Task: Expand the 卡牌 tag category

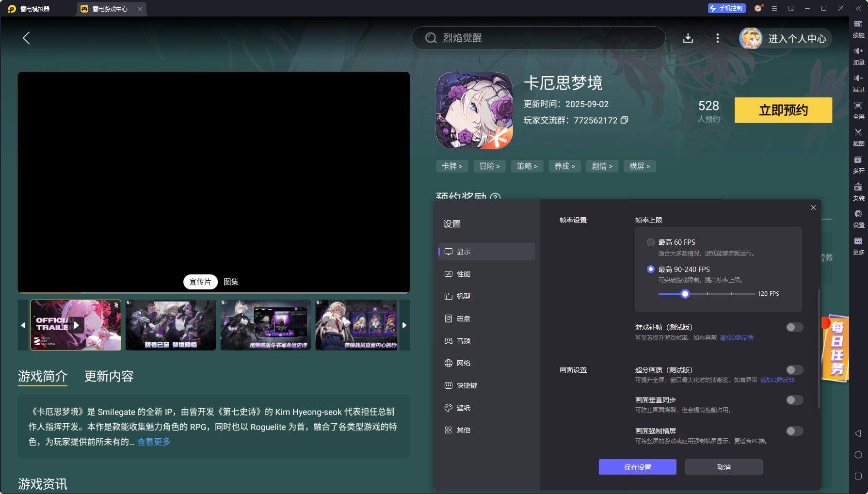Action: coord(451,166)
